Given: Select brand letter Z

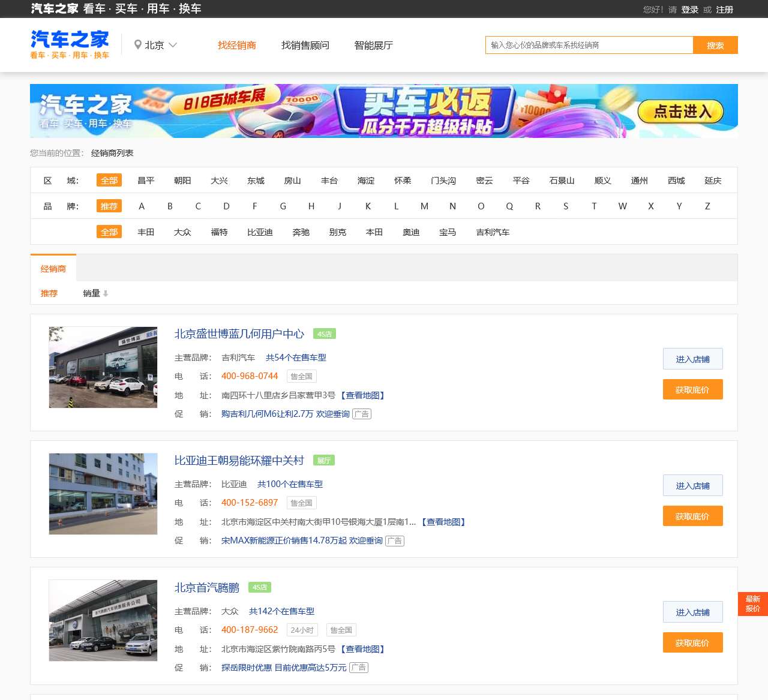Looking at the screenshot, I should 707,206.
